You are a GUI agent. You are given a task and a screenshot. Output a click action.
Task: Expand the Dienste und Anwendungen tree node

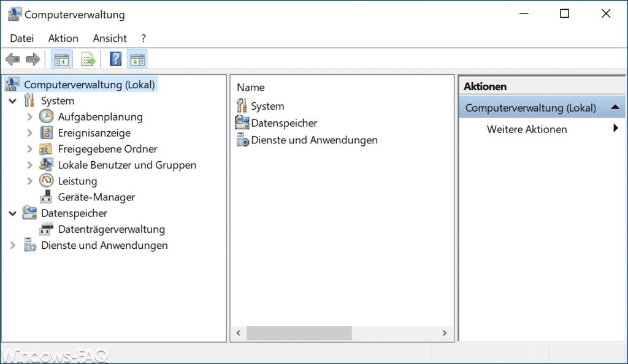(x=13, y=245)
